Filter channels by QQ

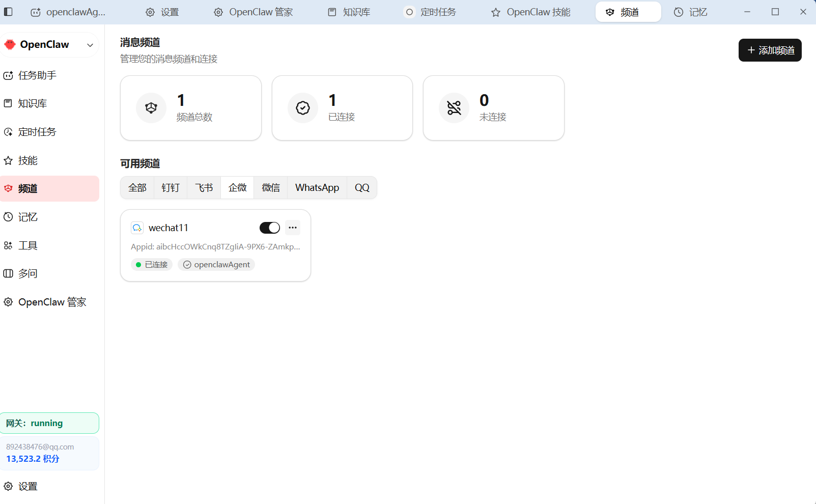coord(362,188)
